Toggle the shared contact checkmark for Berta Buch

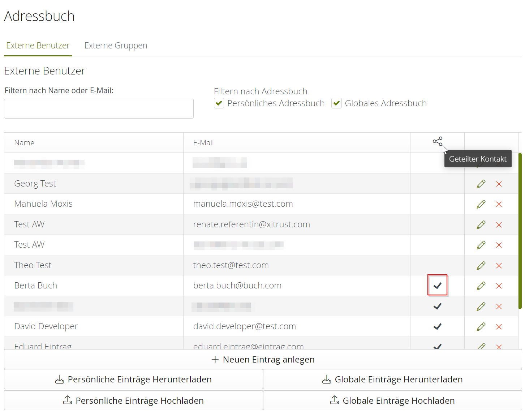[x=437, y=286]
